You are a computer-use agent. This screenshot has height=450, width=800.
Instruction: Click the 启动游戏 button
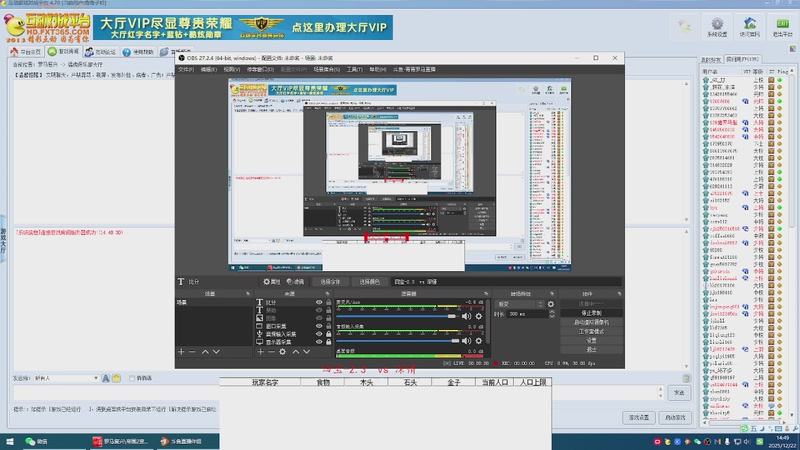point(675,417)
